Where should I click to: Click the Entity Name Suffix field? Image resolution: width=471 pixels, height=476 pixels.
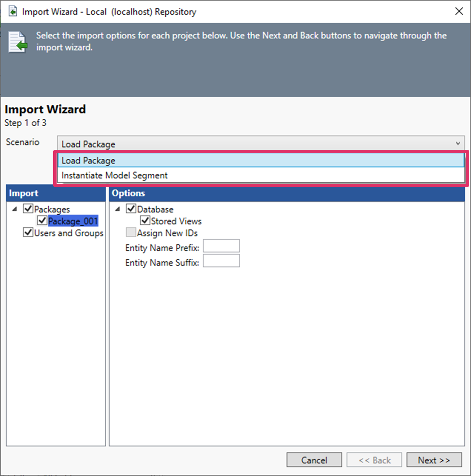(x=221, y=261)
